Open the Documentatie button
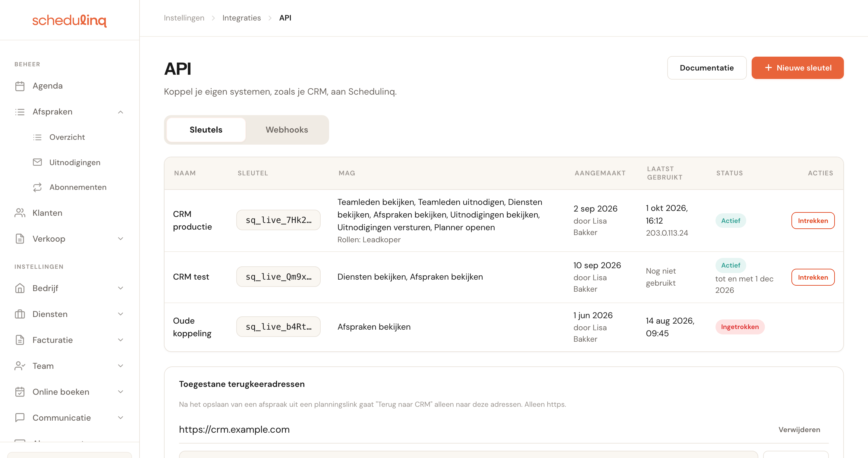The height and width of the screenshot is (458, 868). tap(706, 68)
